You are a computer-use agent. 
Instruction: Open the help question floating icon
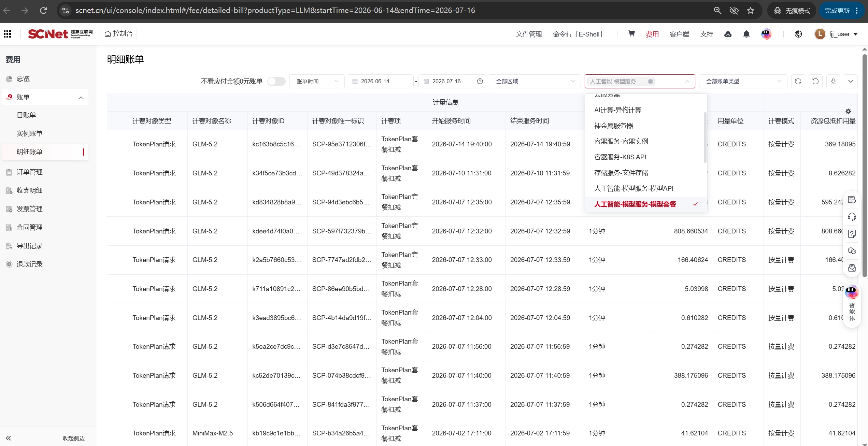tap(852, 234)
